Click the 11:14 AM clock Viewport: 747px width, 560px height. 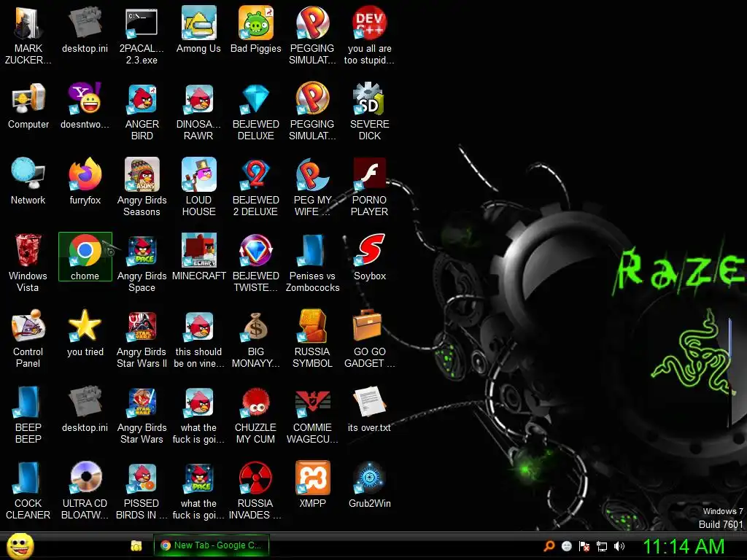click(684, 546)
